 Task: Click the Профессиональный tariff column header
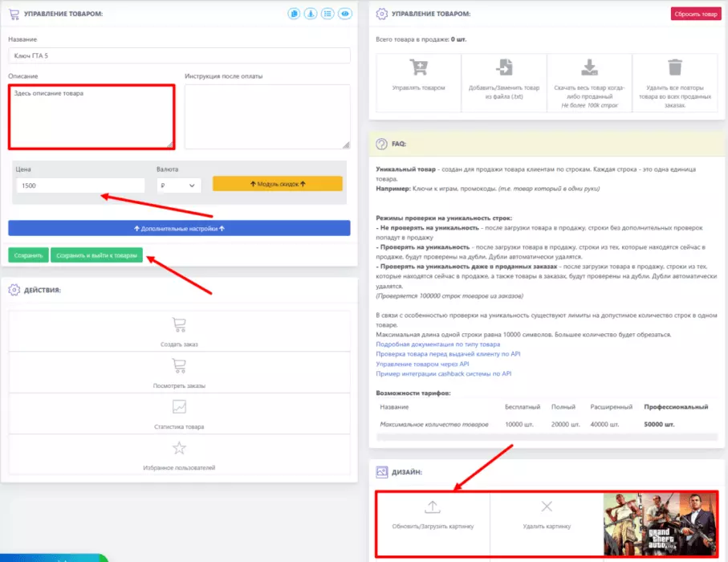(x=676, y=407)
